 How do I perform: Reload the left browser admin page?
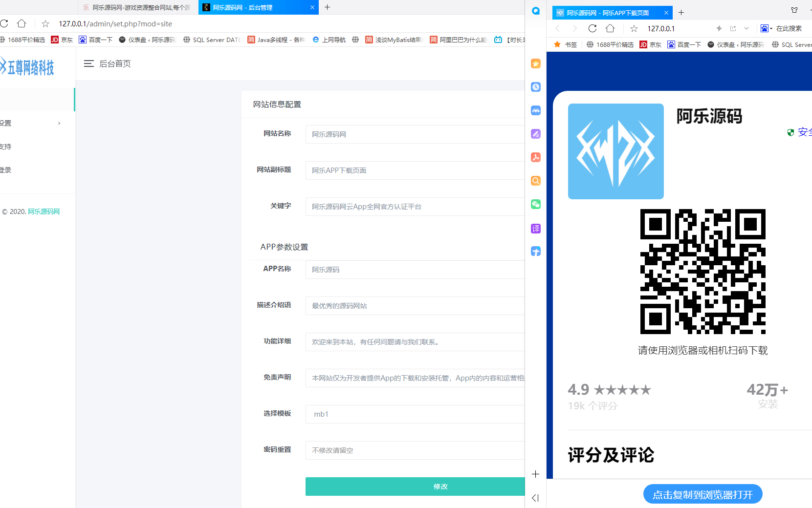coord(4,23)
